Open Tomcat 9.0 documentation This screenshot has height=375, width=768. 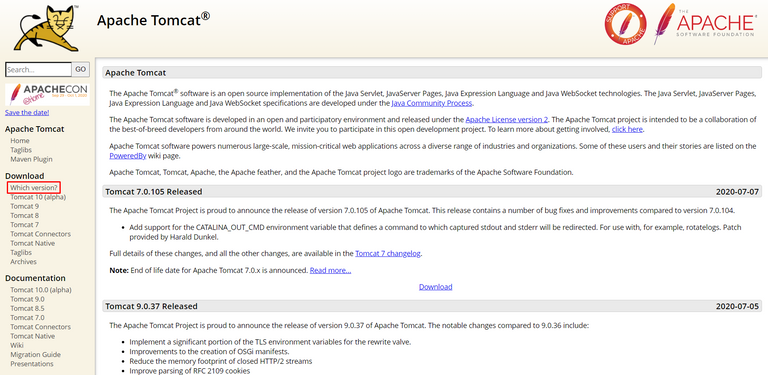[x=27, y=299]
